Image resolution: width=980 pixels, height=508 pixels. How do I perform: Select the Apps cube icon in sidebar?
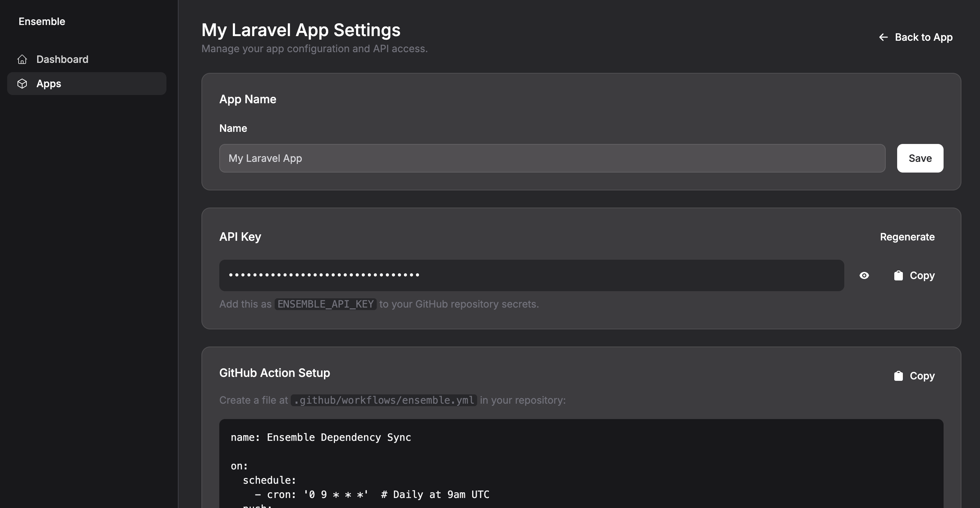tap(22, 84)
